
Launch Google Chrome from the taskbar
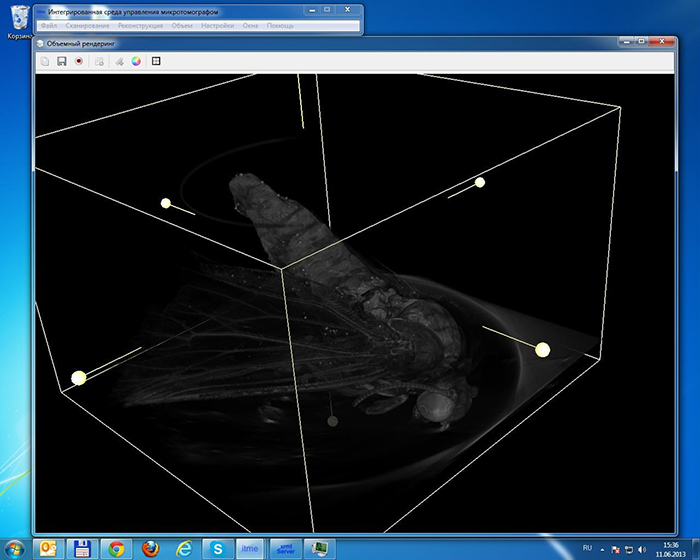[116, 548]
